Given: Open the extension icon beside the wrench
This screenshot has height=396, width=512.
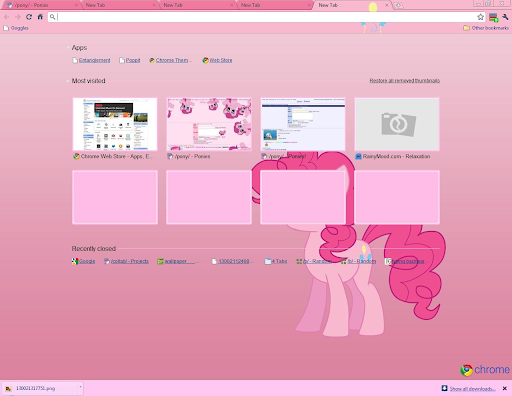Looking at the screenshot, I should pos(493,17).
